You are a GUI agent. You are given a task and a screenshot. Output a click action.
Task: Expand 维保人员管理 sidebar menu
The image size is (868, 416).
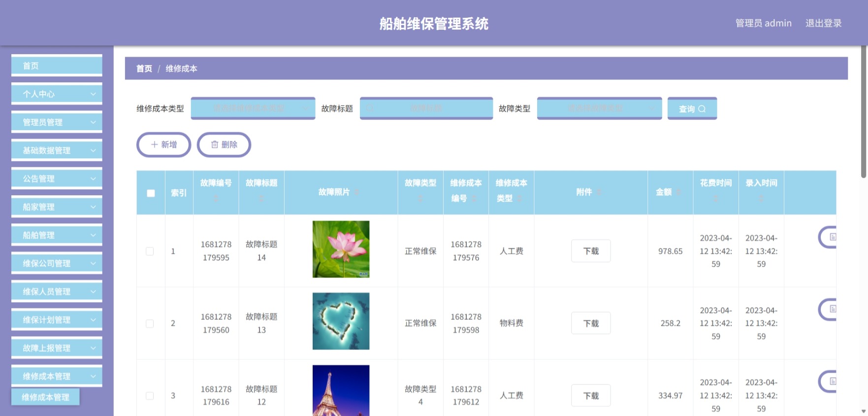(57, 291)
